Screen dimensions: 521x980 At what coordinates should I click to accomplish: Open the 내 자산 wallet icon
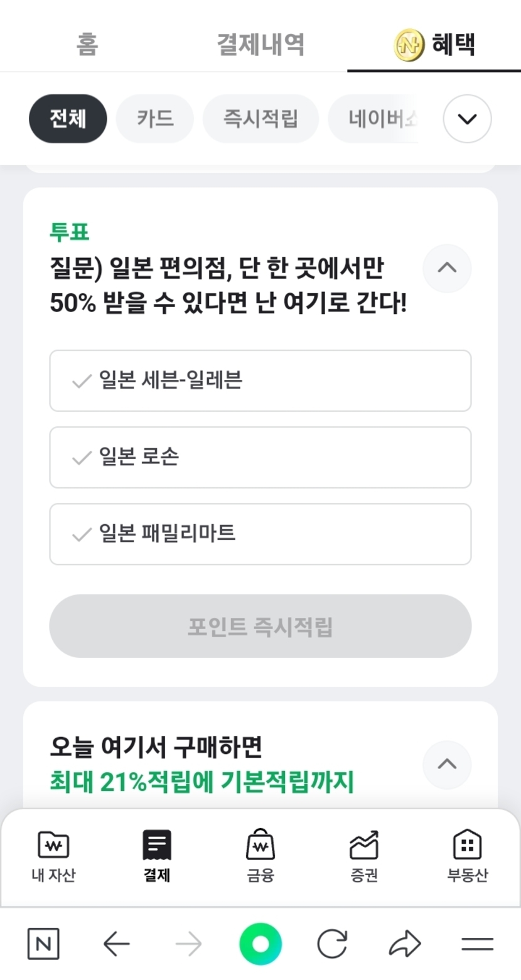tap(53, 845)
